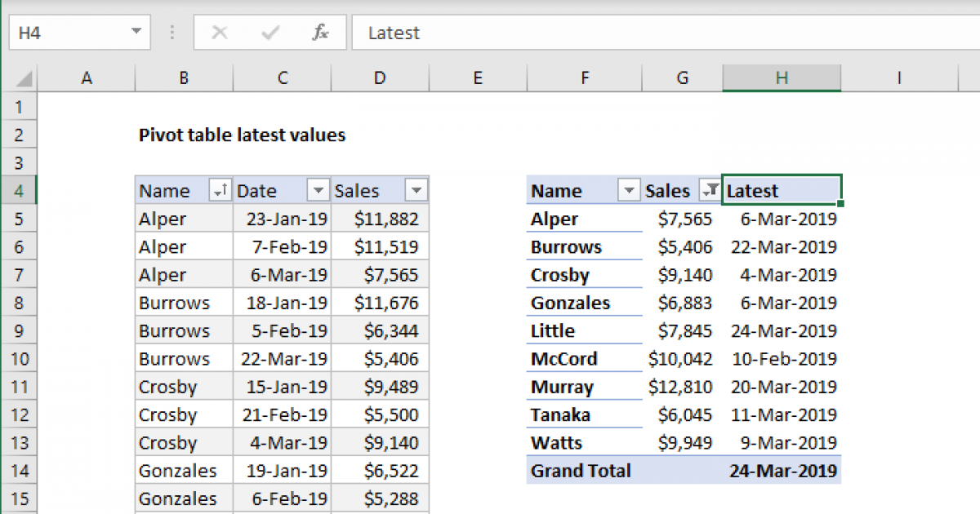Open the Name column sort dropdown in table
The image size is (980, 514).
pyautogui.click(x=220, y=191)
